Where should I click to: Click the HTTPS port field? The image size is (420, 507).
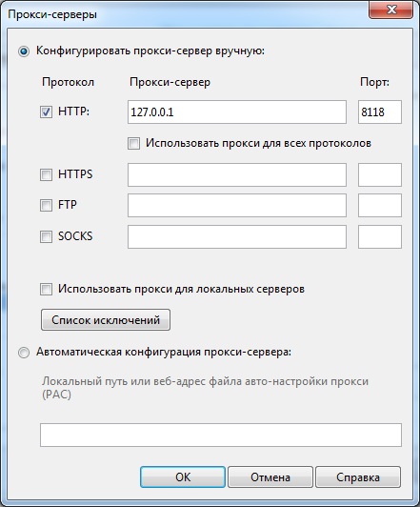coord(380,175)
